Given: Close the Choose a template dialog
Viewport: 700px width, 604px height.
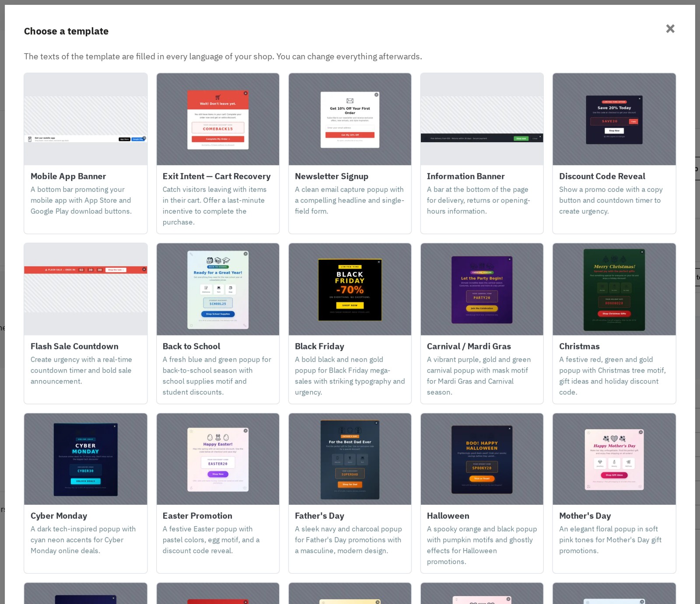Looking at the screenshot, I should click(670, 29).
